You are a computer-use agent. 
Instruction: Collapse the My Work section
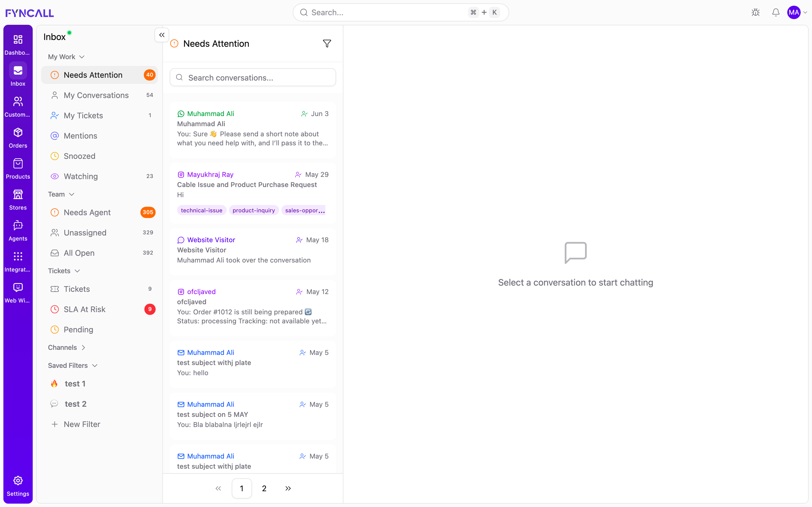66,57
